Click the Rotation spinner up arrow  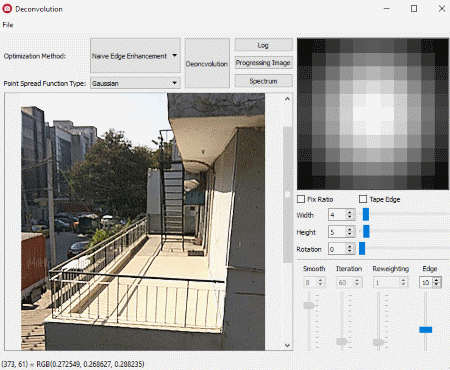coord(349,246)
